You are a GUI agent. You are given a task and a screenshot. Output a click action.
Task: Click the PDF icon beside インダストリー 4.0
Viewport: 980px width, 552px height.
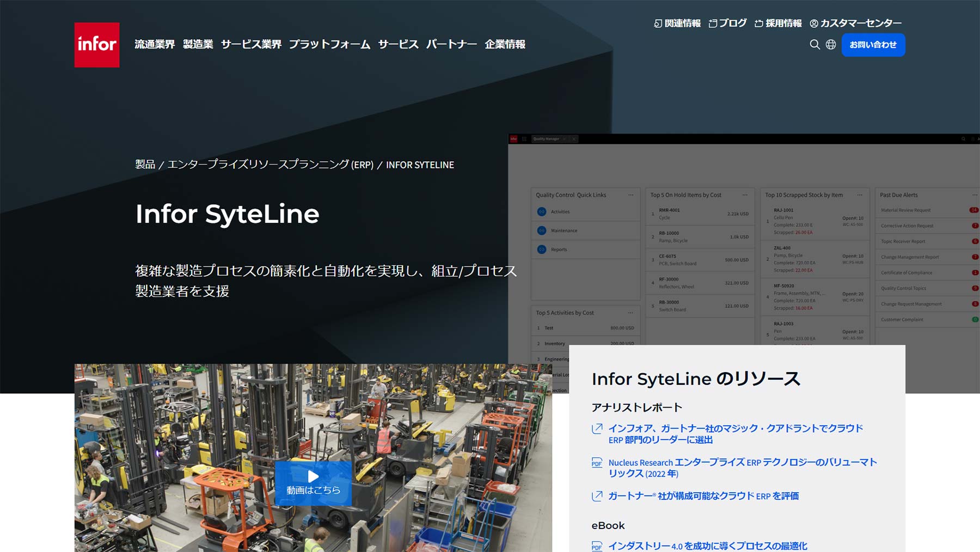pos(597,546)
